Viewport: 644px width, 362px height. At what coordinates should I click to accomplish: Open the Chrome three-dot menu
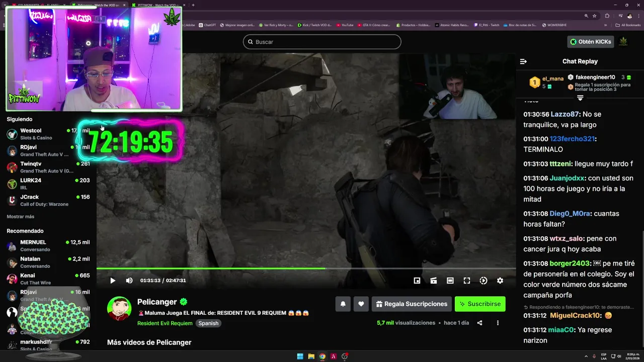click(638, 16)
